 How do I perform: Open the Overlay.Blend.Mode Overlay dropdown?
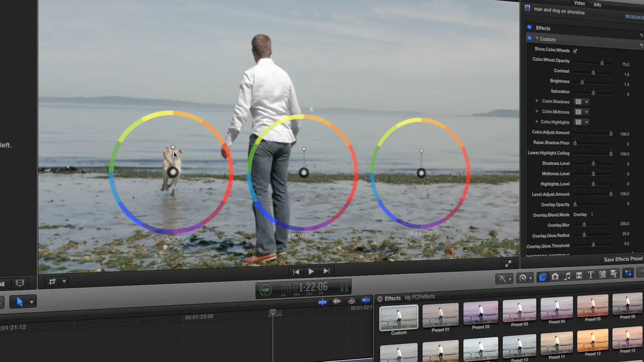click(583, 215)
